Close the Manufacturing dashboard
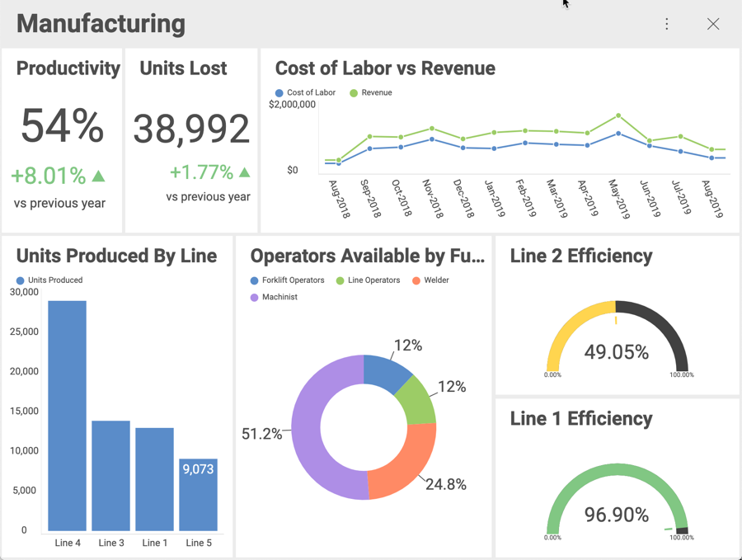 click(713, 24)
